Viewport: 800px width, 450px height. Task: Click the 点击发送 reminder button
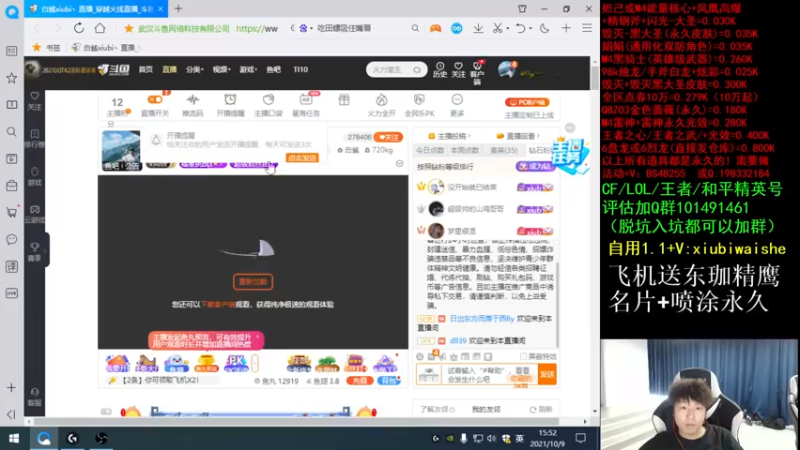click(x=302, y=158)
